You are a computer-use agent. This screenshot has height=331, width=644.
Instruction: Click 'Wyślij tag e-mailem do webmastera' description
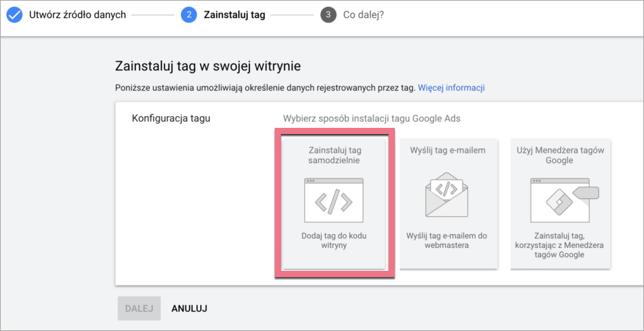point(447,240)
